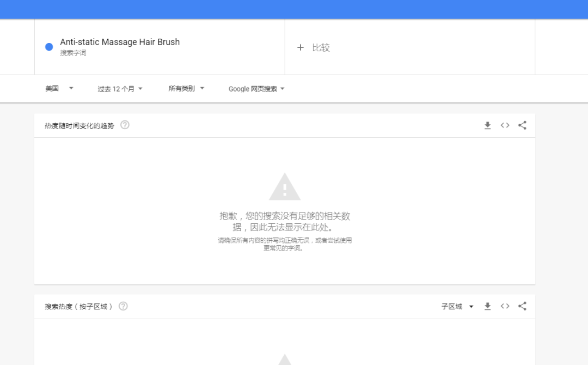Click the 搜索热度（按子区域） title

pos(78,307)
